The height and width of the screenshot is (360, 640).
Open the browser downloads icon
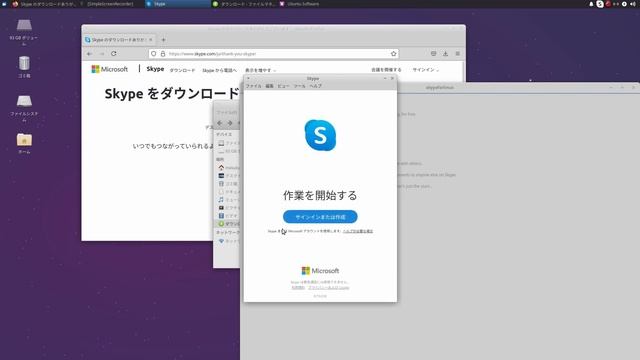point(445,54)
